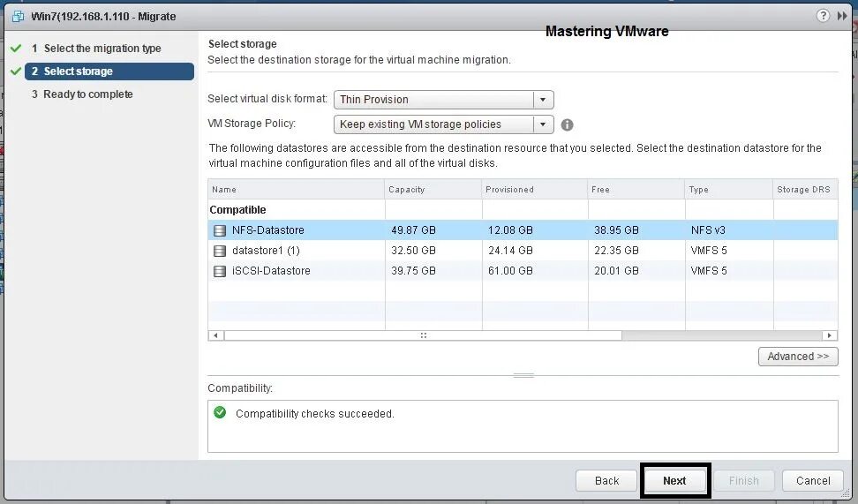This screenshot has width=858, height=504.
Task: Sort by the Capacity column header
Action: (x=433, y=190)
